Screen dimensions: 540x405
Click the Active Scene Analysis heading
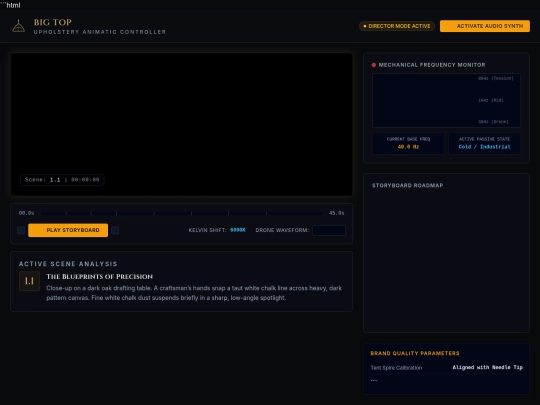click(68, 264)
